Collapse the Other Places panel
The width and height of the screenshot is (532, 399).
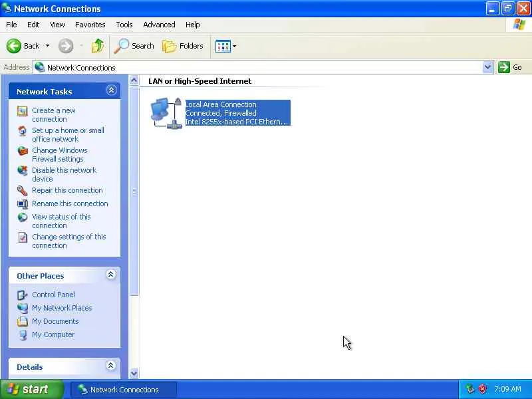click(x=110, y=275)
